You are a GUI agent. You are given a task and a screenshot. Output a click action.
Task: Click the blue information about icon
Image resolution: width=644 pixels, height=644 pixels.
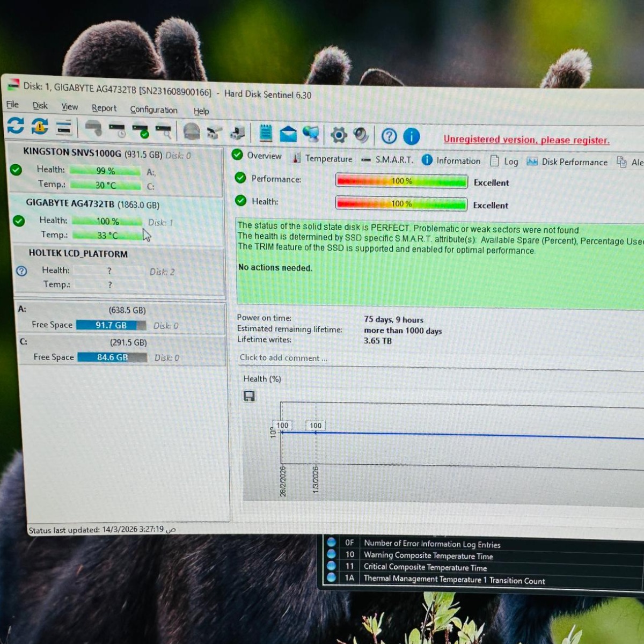412,137
